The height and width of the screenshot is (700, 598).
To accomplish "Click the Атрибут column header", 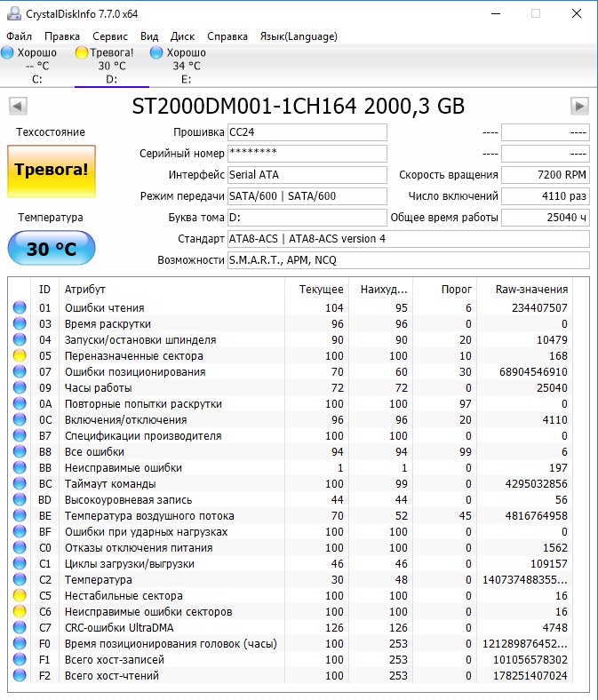I will coord(171,290).
